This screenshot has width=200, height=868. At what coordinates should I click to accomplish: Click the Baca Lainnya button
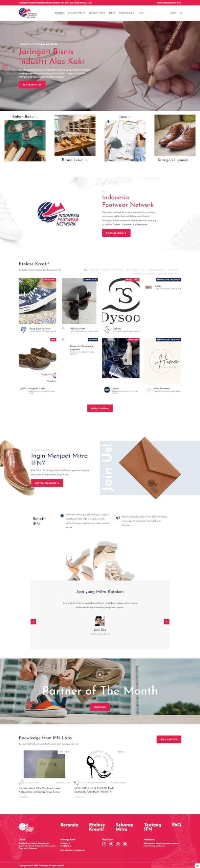[x=169, y=739]
